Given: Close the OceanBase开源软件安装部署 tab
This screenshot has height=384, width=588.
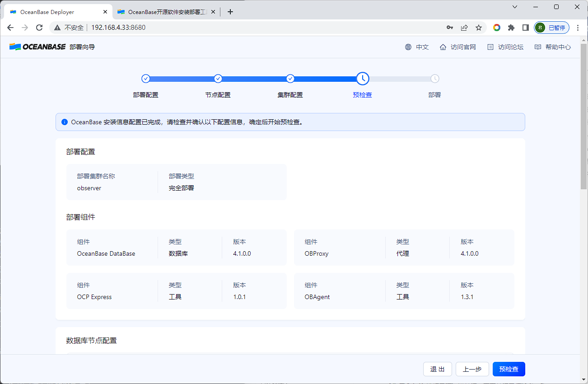Looking at the screenshot, I should [213, 12].
